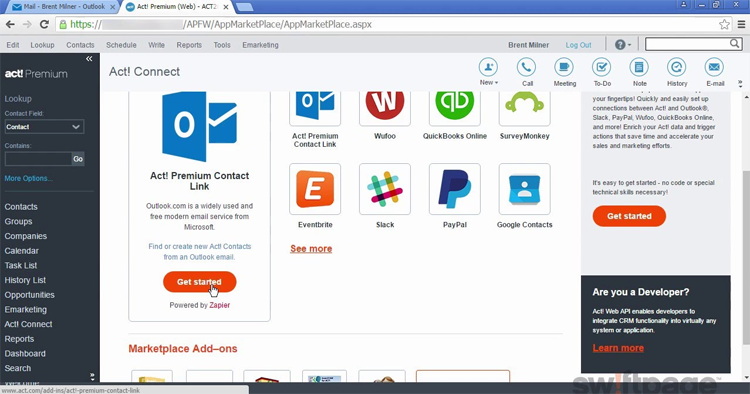Image resolution: width=750 pixels, height=394 pixels.
Task: Select the Google Contacts app icon
Action: [x=525, y=189]
